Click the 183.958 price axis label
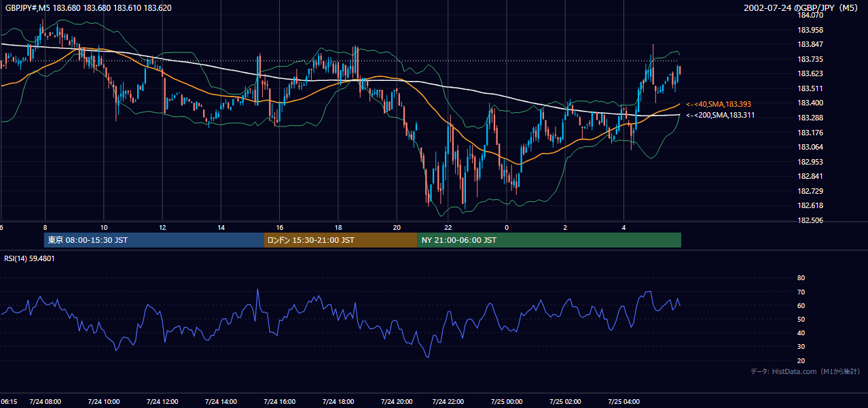This screenshot has height=408, width=868. tap(810, 30)
